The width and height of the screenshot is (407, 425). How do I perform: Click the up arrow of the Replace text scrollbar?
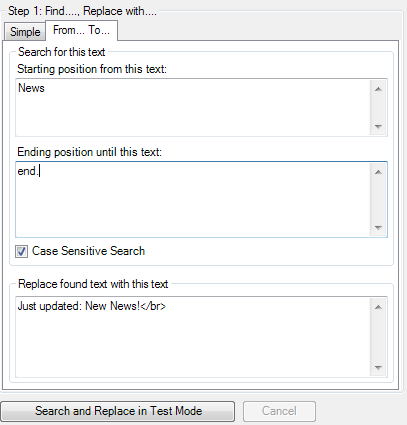coord(378,307)
